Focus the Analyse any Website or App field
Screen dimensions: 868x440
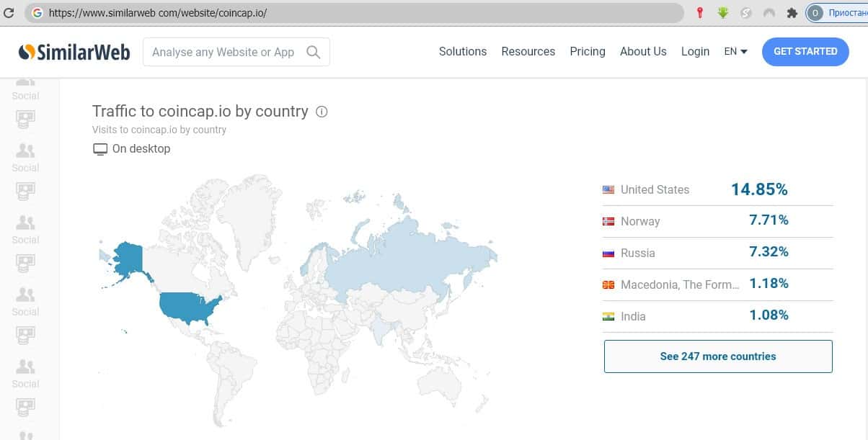coord(223,52)
